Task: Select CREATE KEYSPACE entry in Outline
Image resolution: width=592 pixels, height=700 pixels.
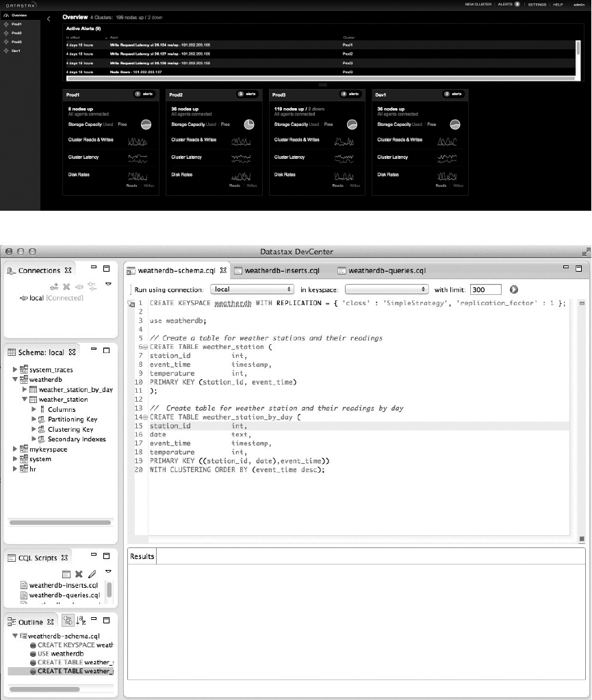Action: [71, 645]
